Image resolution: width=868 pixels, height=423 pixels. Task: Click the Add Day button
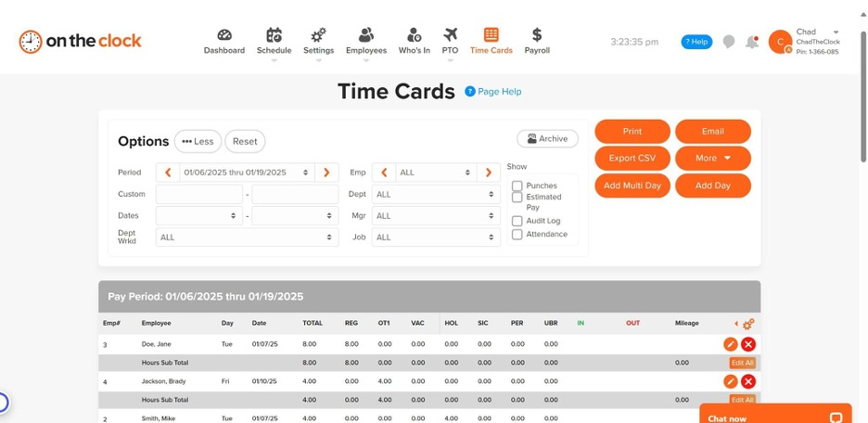point(713,186)
